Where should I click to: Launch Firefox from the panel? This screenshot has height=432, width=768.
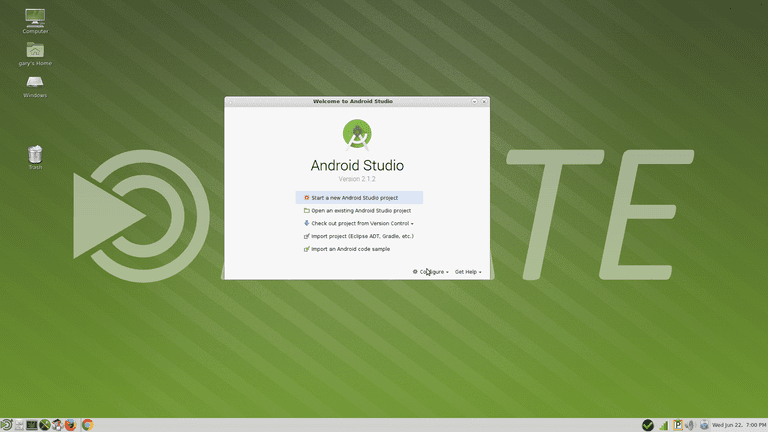click(x=71, y=425)
